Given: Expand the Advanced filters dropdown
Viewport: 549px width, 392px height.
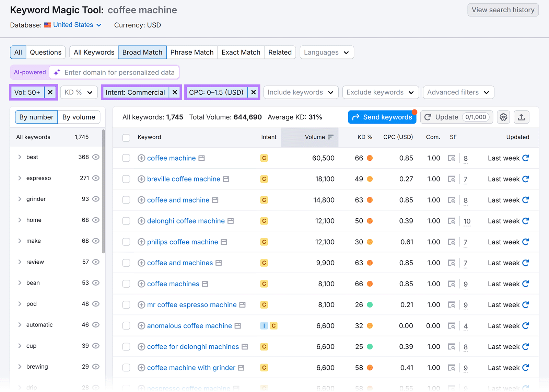Looking at the screenshot, I should 458,92.
